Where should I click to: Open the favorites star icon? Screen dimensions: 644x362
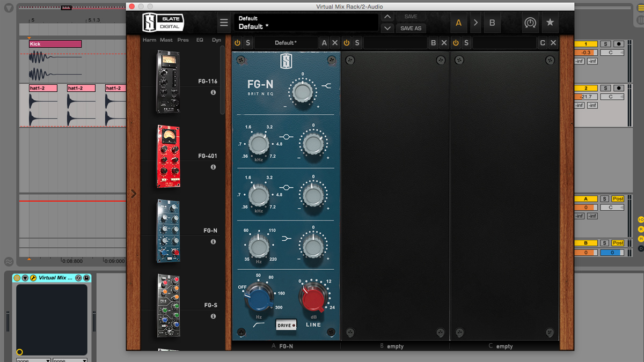coord(550,23)
